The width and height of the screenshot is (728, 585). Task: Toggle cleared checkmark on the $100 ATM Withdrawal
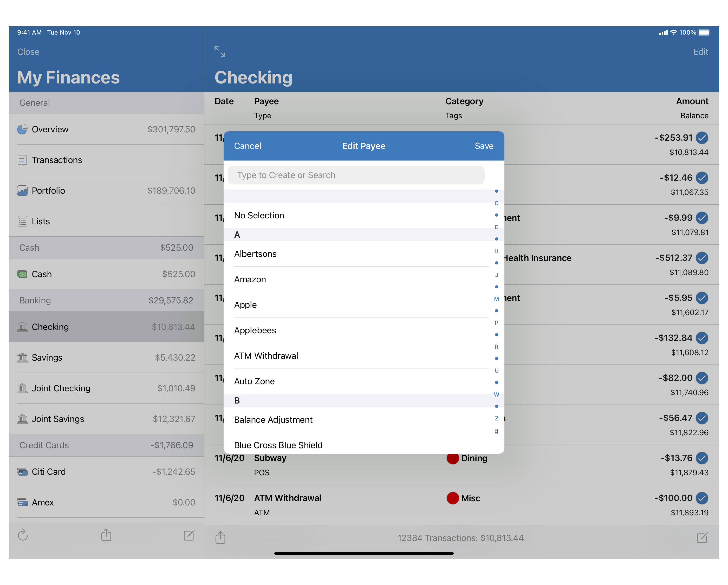click(702, 498)
